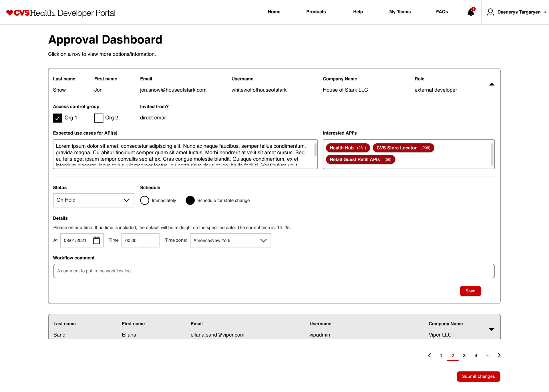Click the last name Snow
The image size is (549, 392).
(x=59, y=90)
